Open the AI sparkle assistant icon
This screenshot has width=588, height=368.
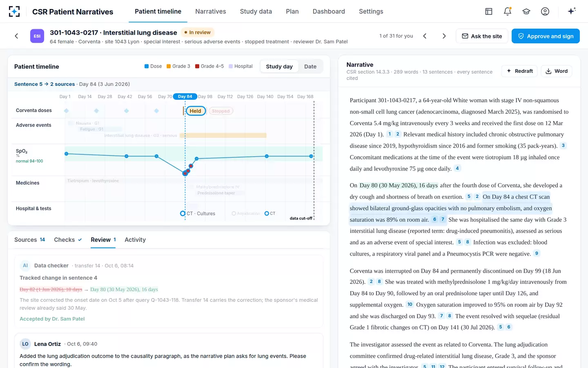[572, 11]
